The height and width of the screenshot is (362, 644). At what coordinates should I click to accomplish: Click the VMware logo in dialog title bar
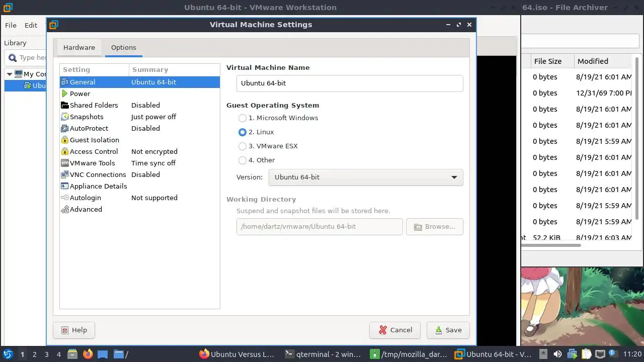click(x=54, y=25)
